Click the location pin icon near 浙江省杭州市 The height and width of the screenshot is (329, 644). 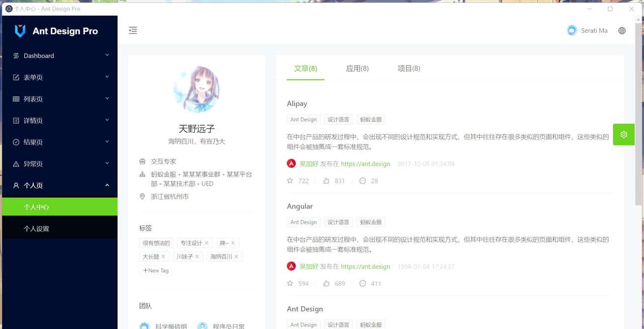(x=142, y=196)
